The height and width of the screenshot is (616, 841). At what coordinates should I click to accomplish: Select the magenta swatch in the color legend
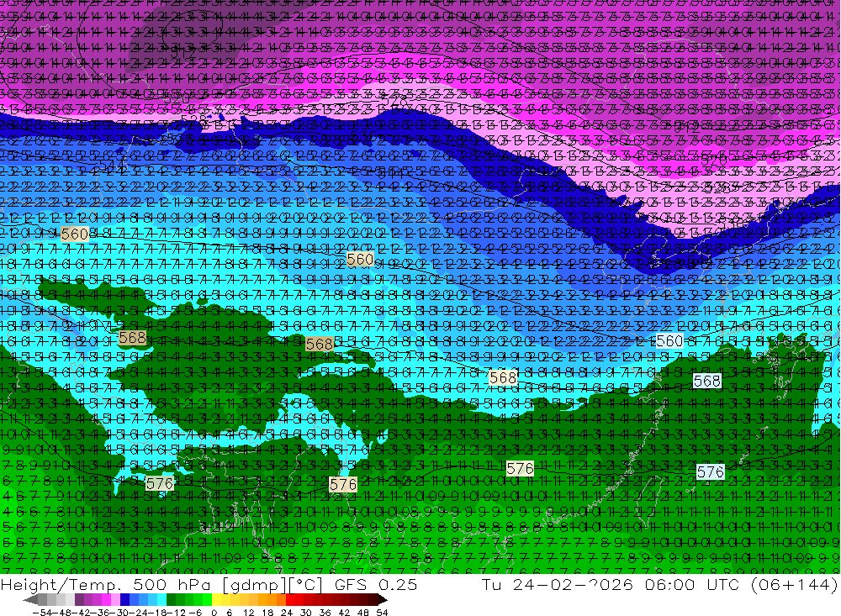pyautogui.click(x=106, y=600)
